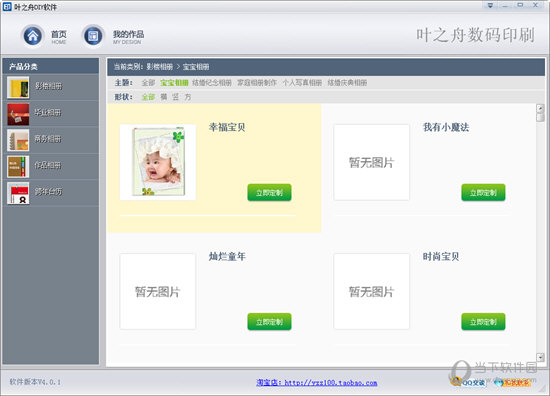This screenshot has height=396, width=550.
Task: Click the scrollbar down arrow
Action: coord(540,357)
